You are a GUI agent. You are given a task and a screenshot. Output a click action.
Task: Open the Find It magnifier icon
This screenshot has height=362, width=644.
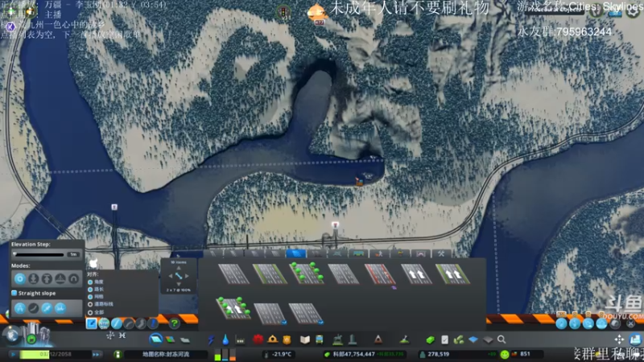(502, 339)
